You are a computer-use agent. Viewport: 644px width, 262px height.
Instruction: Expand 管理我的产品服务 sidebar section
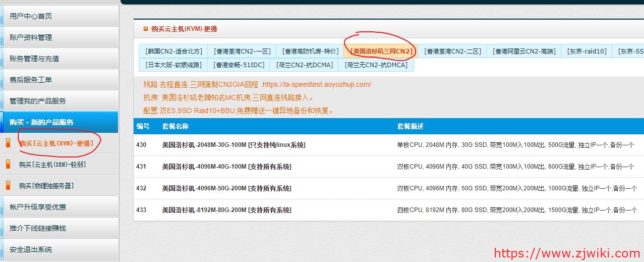[38, 101]
